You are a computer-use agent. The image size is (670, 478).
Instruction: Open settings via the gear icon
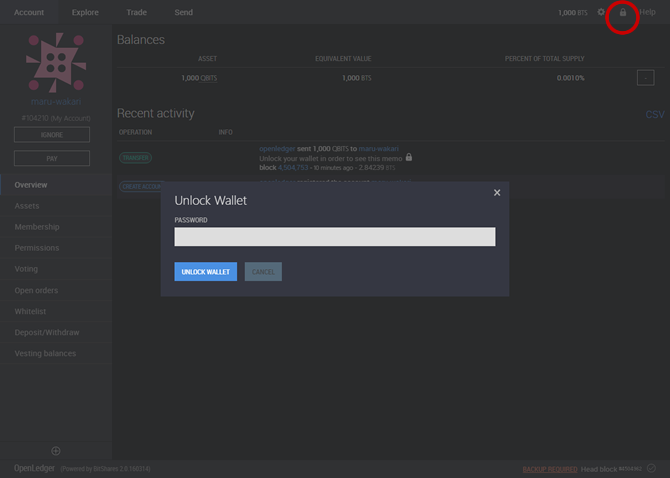pyautogui.click(x=601, y=13)
